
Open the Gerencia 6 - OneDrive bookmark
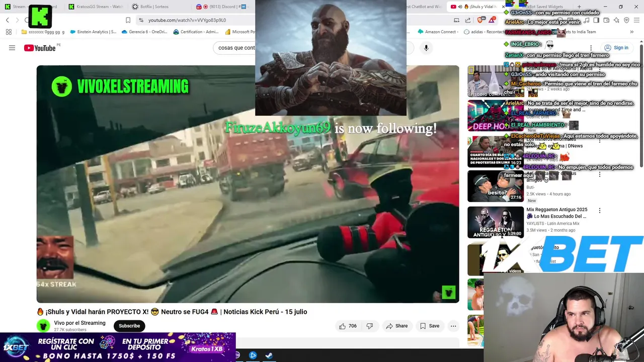[x=144, y=32]
